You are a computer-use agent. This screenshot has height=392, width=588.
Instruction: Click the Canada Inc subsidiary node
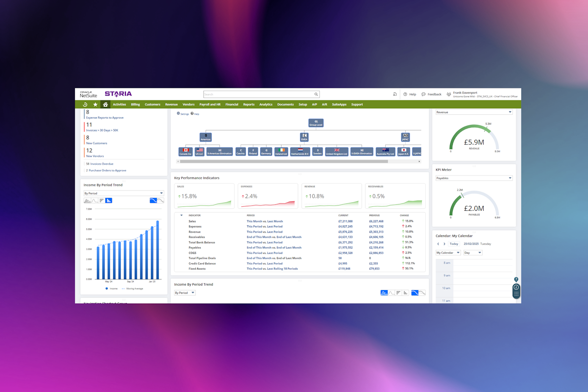(x=185, y=152)
